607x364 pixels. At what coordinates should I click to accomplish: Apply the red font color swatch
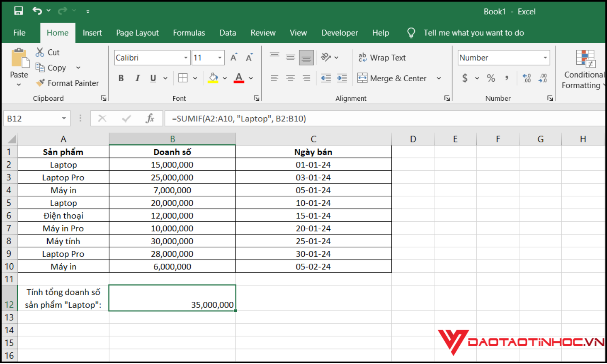point(239,78)
